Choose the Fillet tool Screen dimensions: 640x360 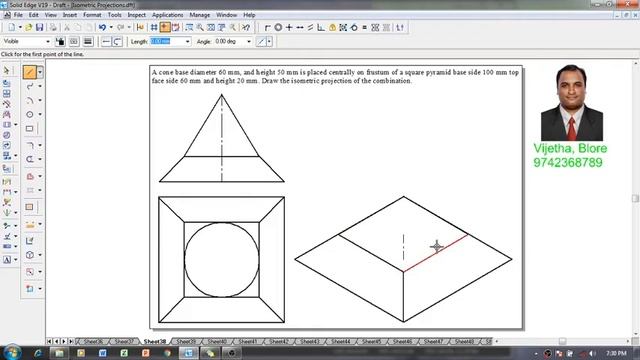[x=29, y=145]
